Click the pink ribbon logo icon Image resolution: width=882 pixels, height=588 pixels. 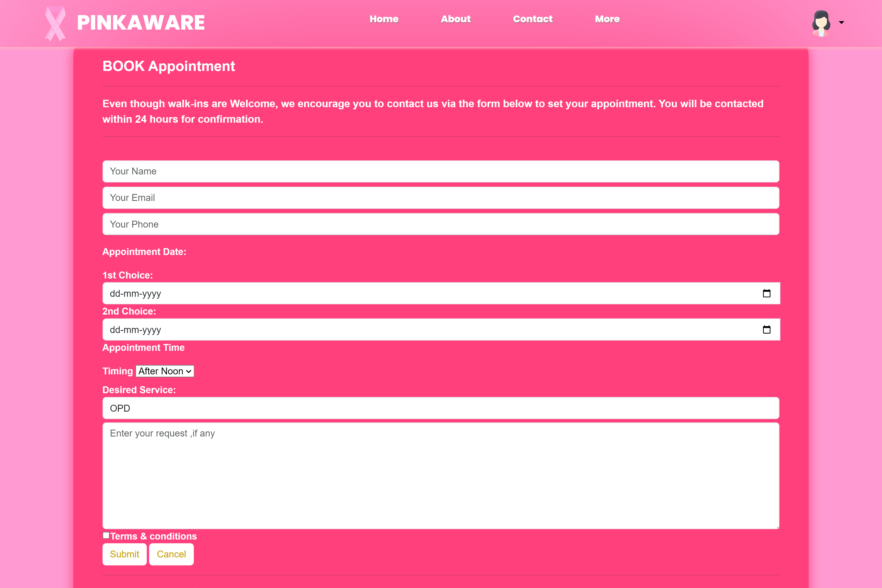(x=55, y=23)
